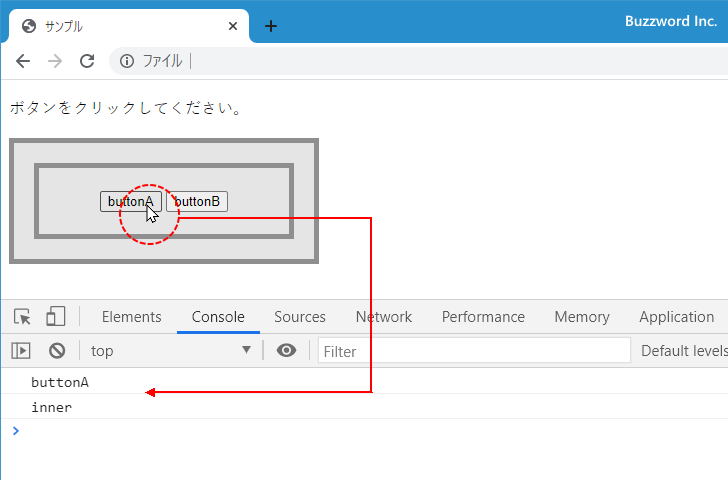This screenshot has width=728, height=480.
Task: Switch to the Console tab
Action: [218, 317]
